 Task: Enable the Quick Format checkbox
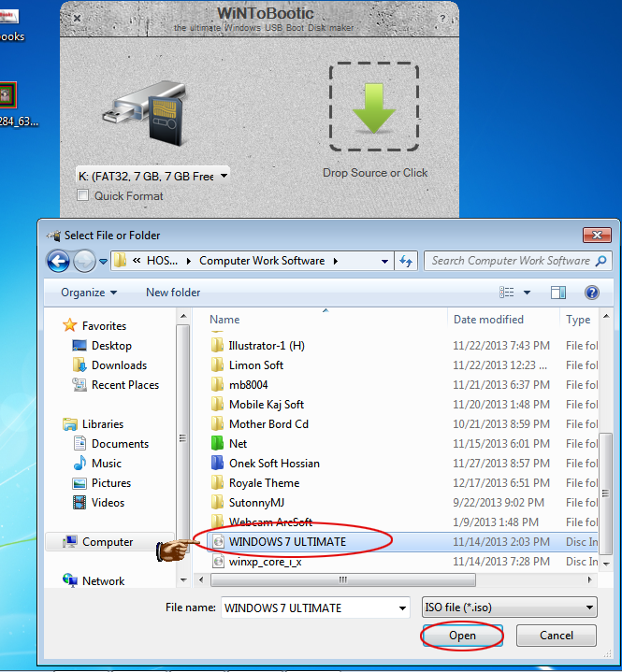(83, 195)
